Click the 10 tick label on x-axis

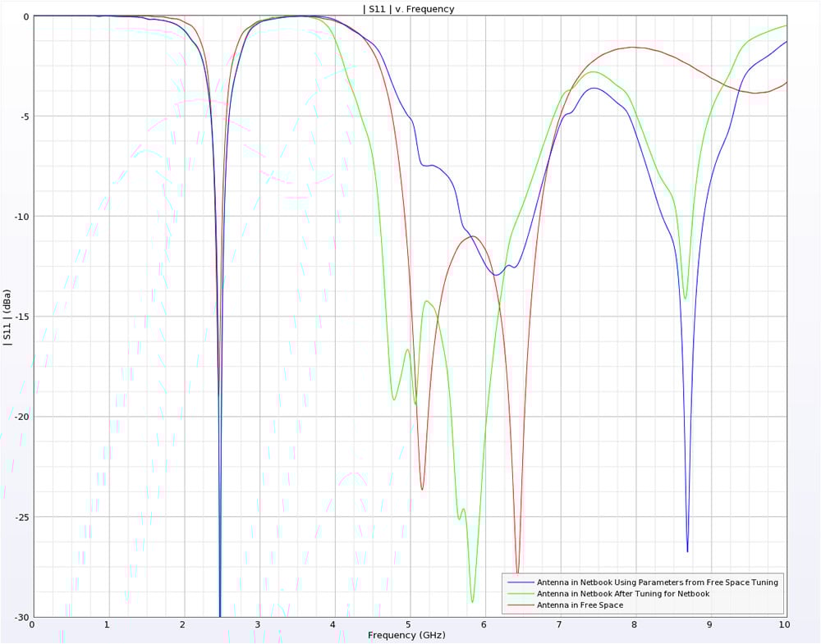point(784,625)
